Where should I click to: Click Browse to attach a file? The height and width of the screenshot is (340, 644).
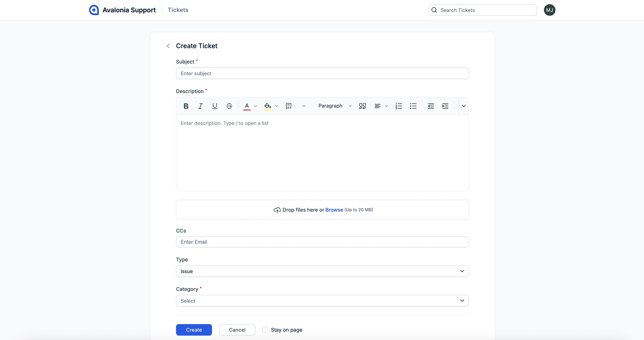334,210
